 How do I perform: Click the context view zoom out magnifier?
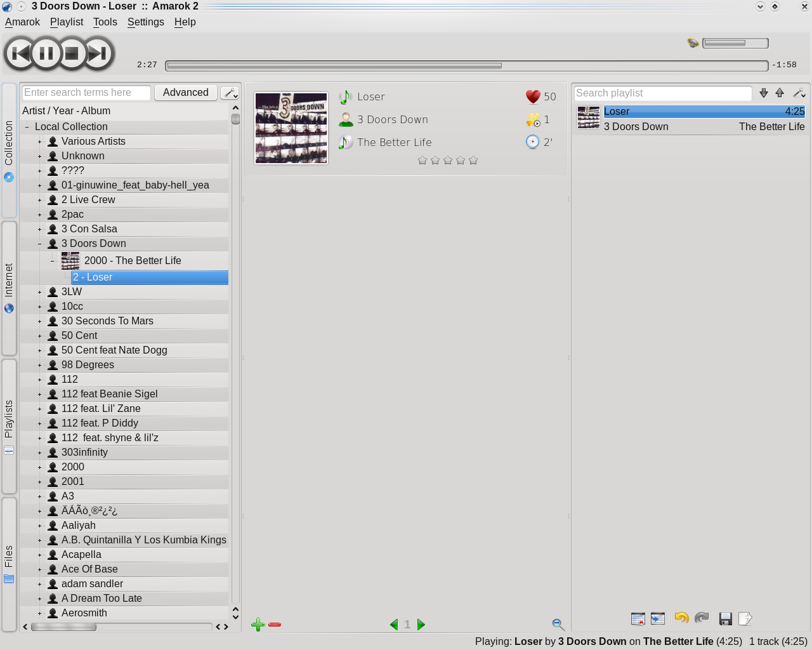[558, 625]
